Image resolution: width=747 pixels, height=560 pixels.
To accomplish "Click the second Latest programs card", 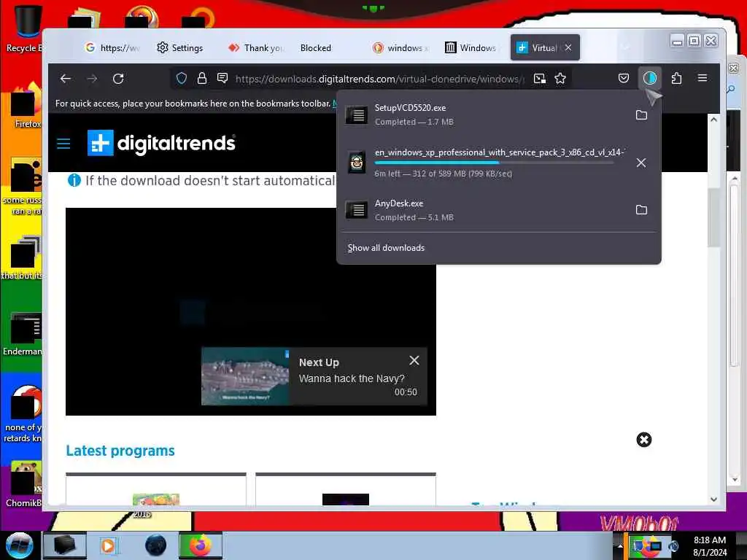I will 345,490.
